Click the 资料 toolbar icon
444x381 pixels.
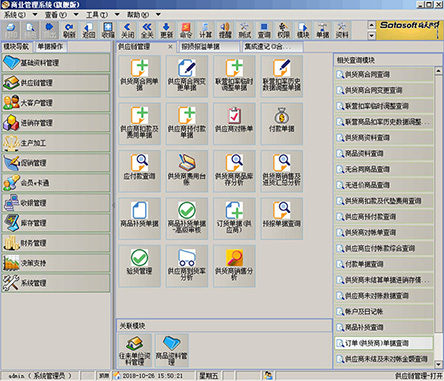pyautogui.click(x=342, y=30)
